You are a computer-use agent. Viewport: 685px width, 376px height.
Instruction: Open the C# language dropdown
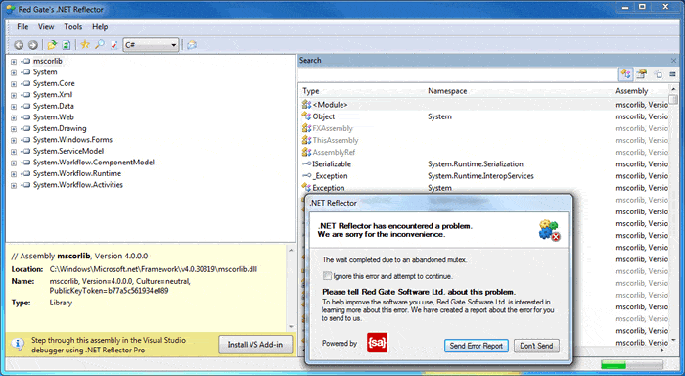(x=151, y=45)
